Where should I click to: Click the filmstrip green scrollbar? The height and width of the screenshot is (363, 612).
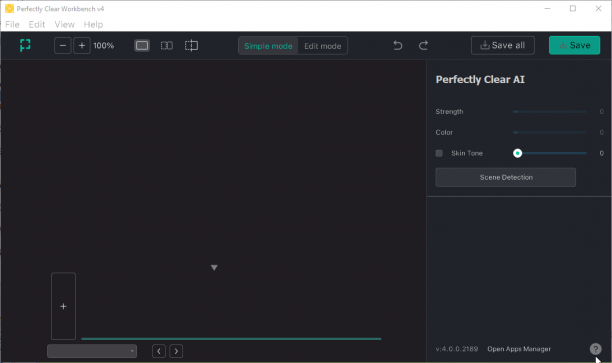(231, 339)
